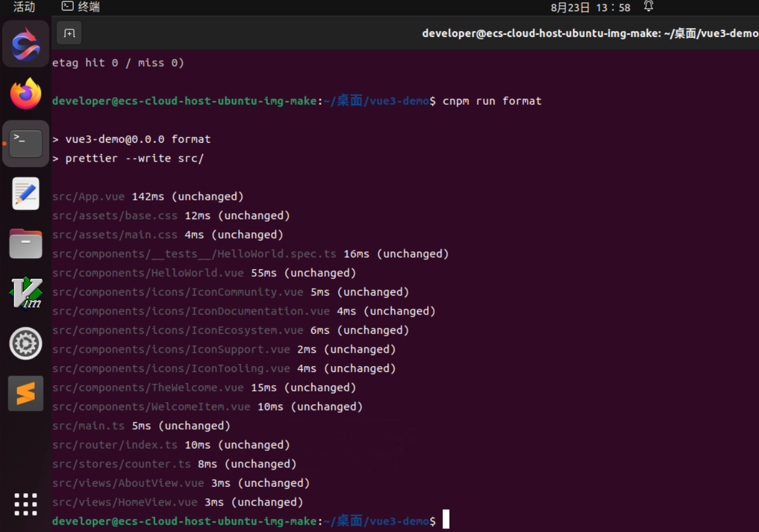The height and width of the screenshot is (532, 759).
Task: Click the IconCommunity.vue output line
Action: [x=231, y=292]
